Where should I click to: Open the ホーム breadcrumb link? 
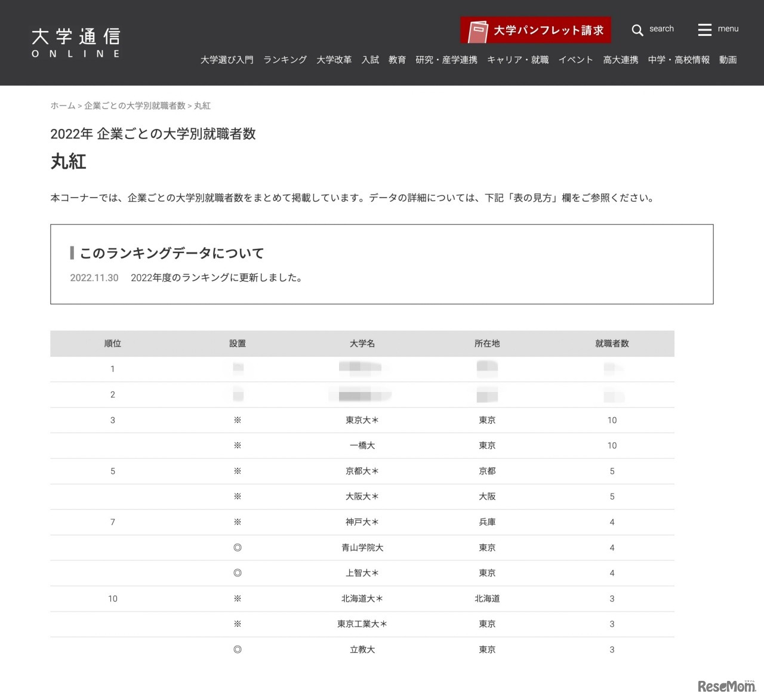point(62,106)
